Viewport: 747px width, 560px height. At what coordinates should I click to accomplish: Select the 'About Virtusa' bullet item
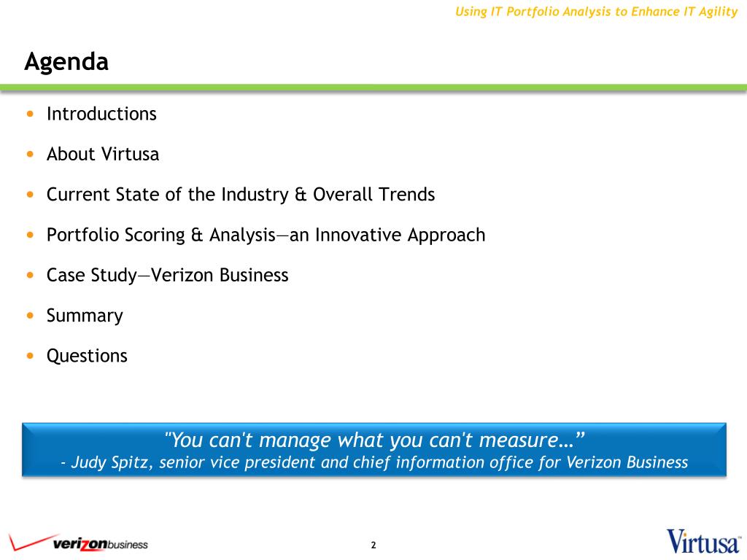click(103, 154)
